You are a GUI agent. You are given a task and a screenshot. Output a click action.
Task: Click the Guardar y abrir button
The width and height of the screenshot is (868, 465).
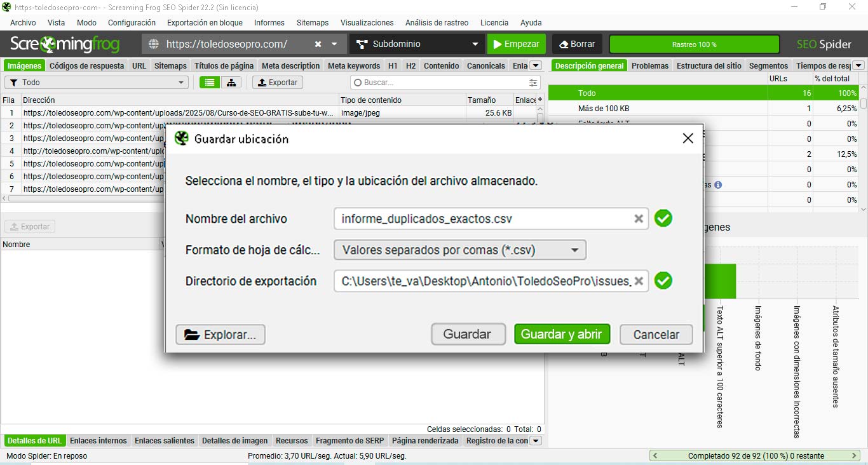pyautogui.click(x=562, y=334)
